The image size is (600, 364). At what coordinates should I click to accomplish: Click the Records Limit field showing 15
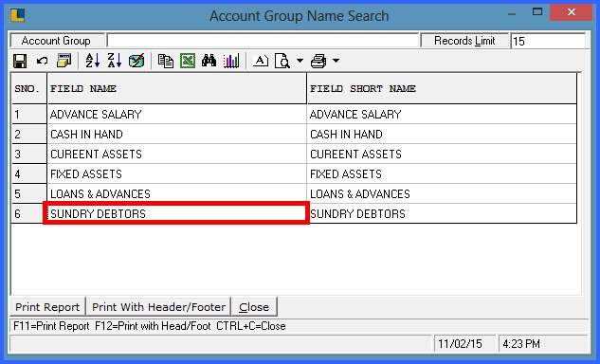click(x=548, y=41)
